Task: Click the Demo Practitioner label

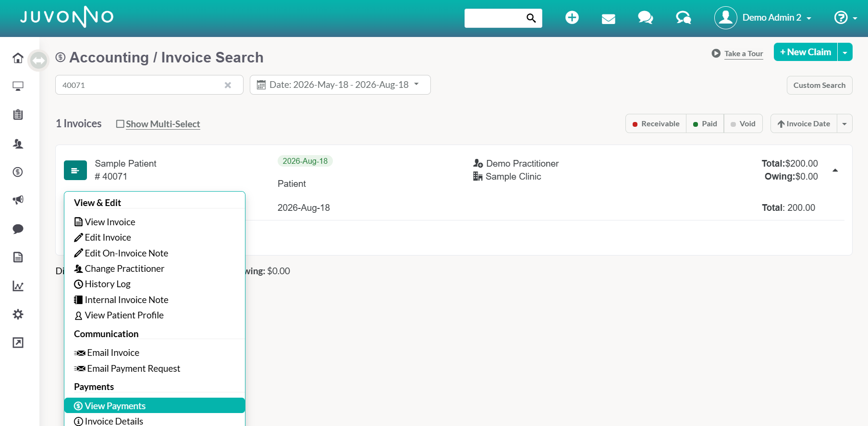Action: click(x=522, y=163)
